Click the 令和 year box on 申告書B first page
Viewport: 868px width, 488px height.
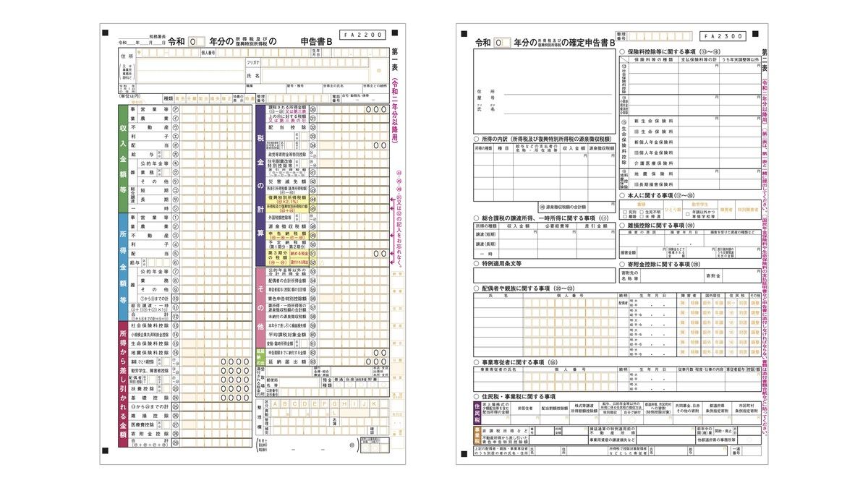pyautogui.click(x=197, y=41)
